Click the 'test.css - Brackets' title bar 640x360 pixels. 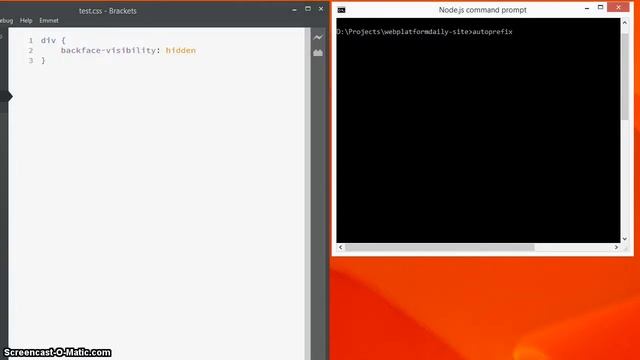[108, 11]
